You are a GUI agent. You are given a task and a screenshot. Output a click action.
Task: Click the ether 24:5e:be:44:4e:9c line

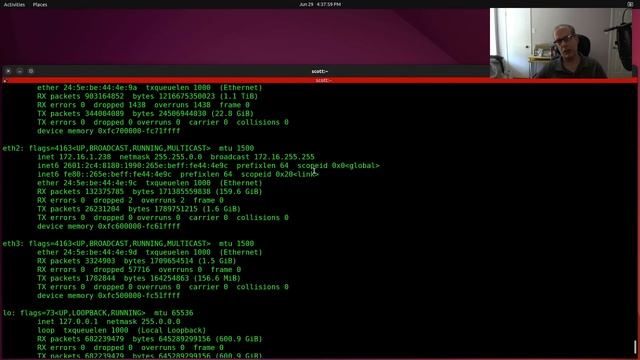point(150,183)
